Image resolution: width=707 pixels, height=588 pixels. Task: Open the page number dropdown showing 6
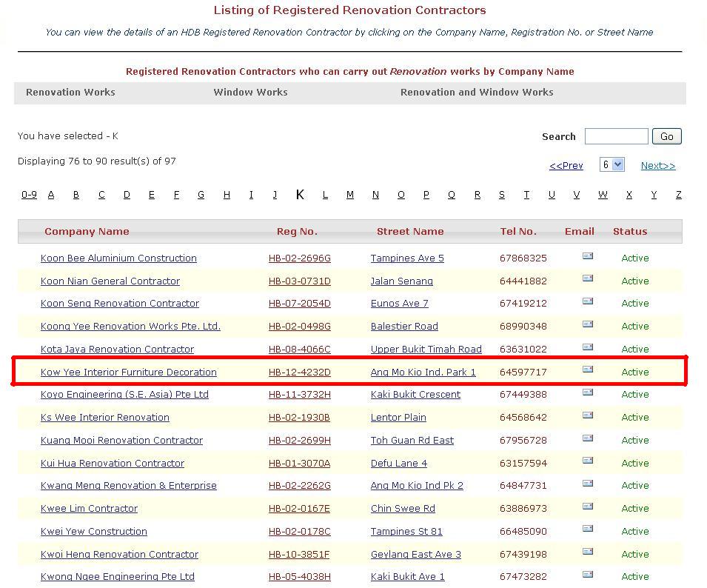coord(611,164)
